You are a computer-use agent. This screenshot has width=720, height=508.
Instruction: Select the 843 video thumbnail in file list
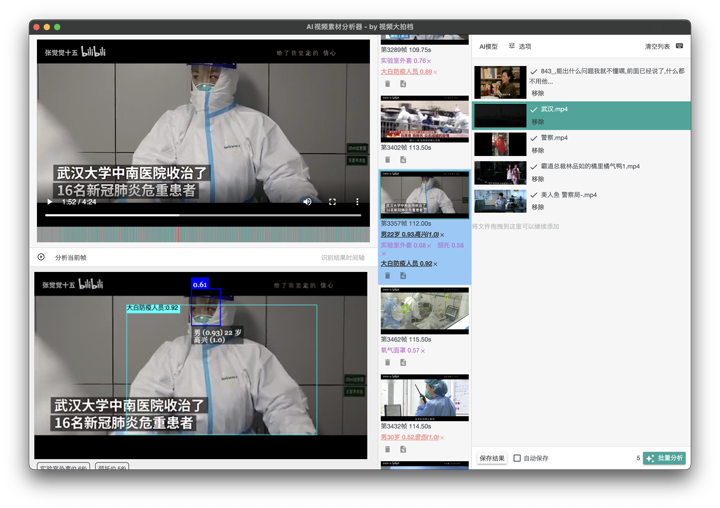coord(500,82)
